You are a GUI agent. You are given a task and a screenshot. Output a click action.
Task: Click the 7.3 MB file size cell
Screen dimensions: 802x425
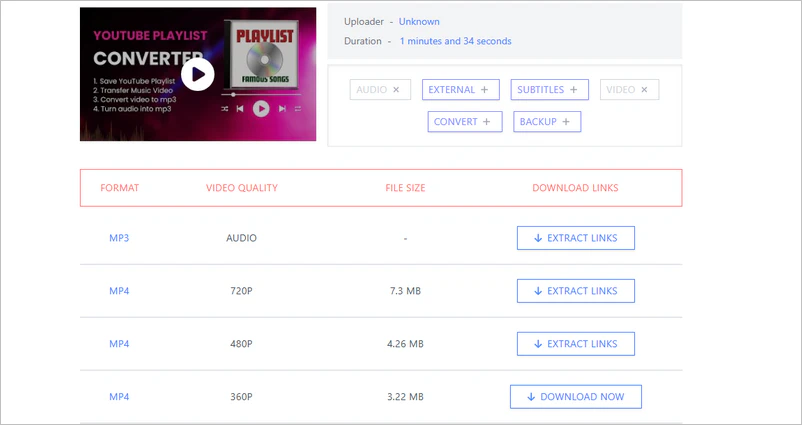(x=405, y=291)
